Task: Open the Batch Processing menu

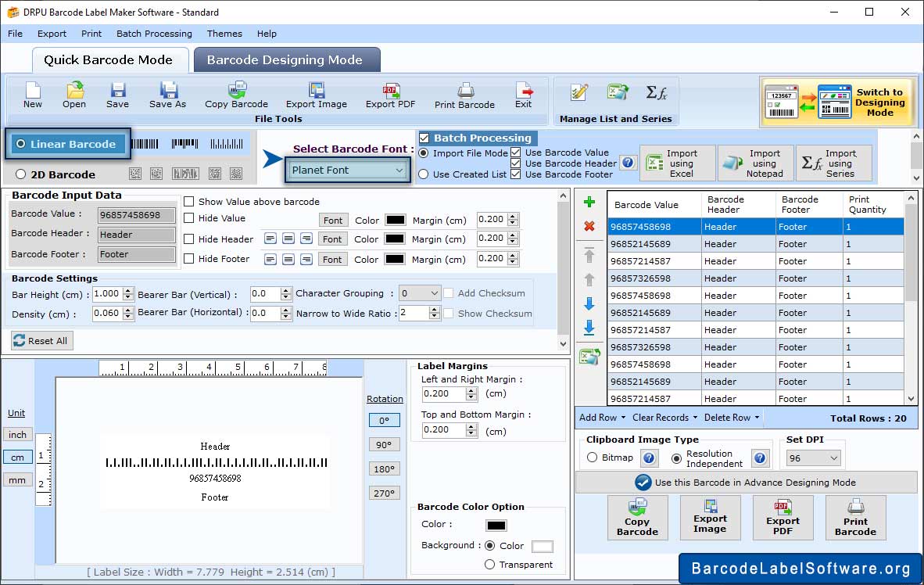Action: coord(155,34)
